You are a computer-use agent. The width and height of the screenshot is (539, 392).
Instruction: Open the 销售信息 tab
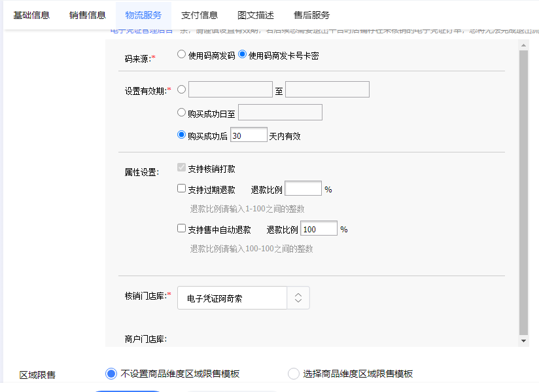(x=88, y=15)
